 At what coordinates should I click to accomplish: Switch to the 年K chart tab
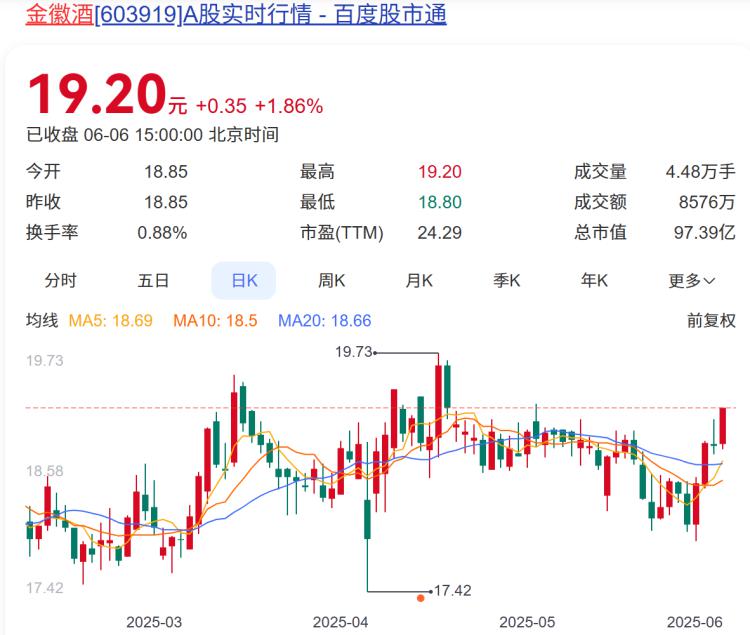pos(595,280)
